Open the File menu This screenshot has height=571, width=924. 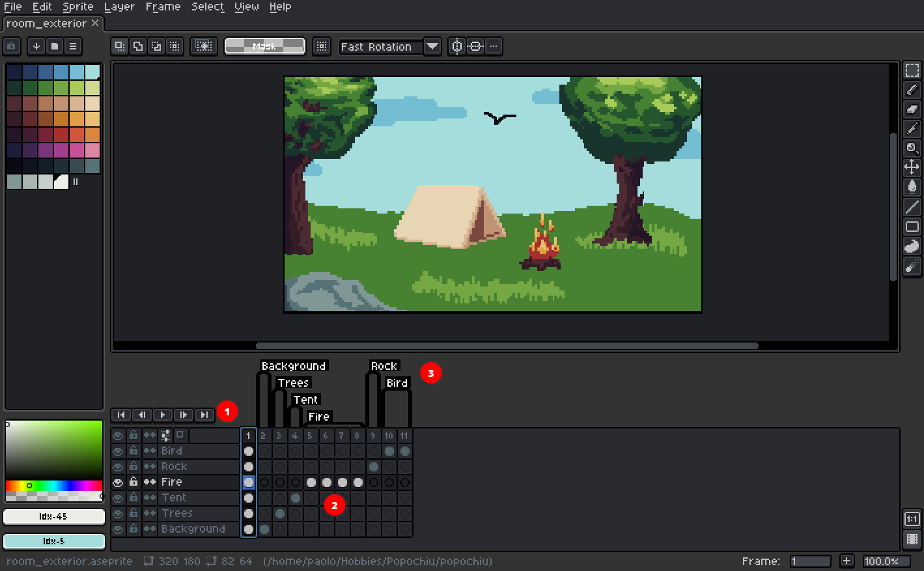pyautogui.click(x=12, y=7)
